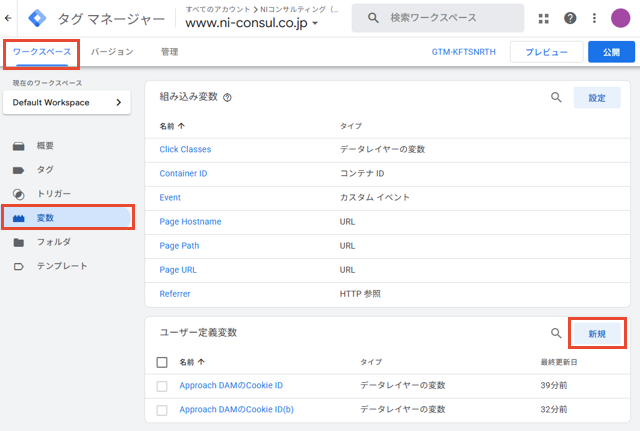Click the purple account avatar
640x431 pixels.
(620, 18)
